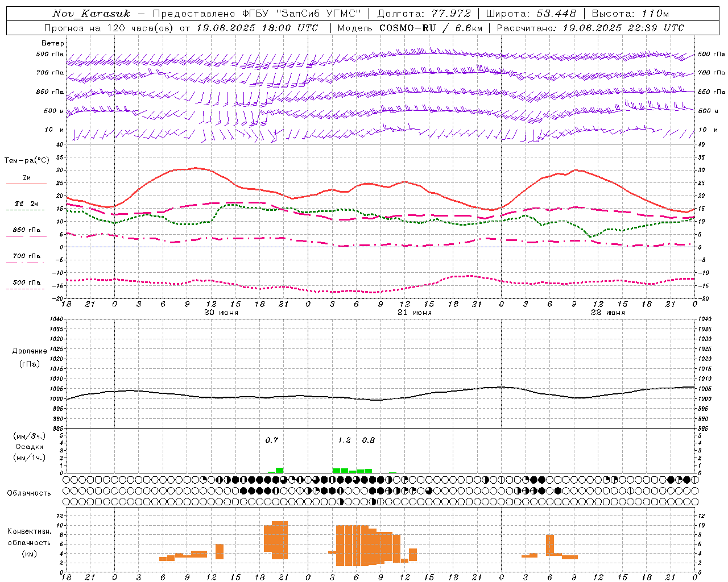Click the 'Широта: 53.448' header field
Image resolution: width=728 pixels, height=582 pixels.
pyautogui.click(x=531, y=14)
